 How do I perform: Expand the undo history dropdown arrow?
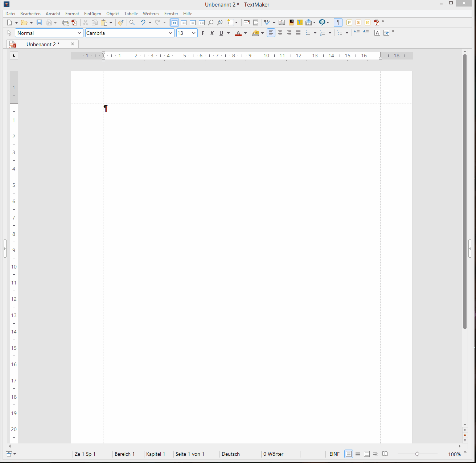150,22
